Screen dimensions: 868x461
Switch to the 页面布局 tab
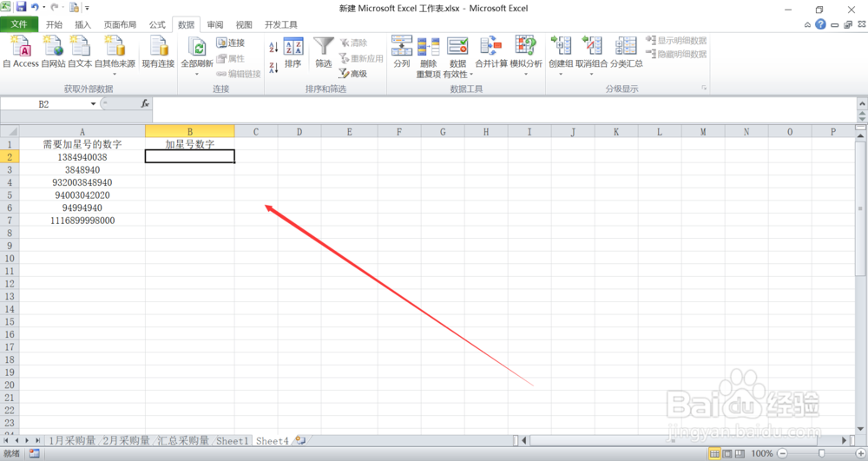click(120, 25)
